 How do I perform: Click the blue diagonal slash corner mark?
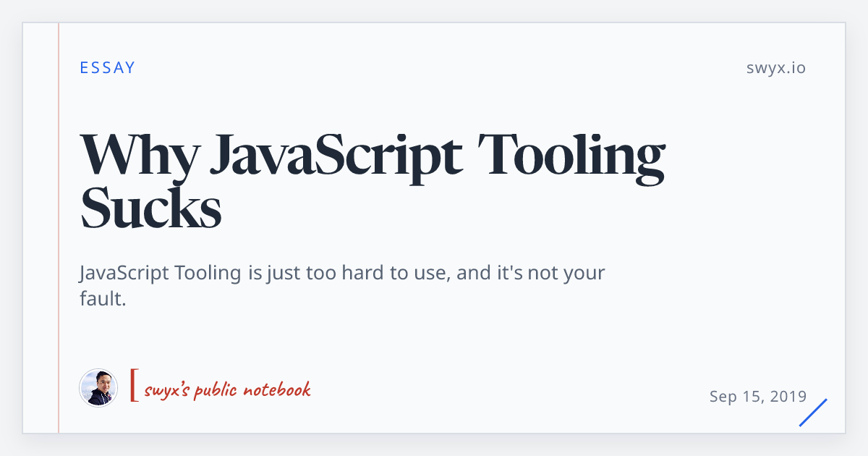813,412
